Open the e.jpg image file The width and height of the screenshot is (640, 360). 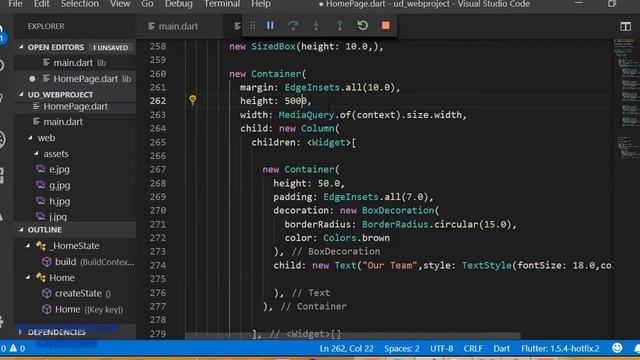[59, 169]
